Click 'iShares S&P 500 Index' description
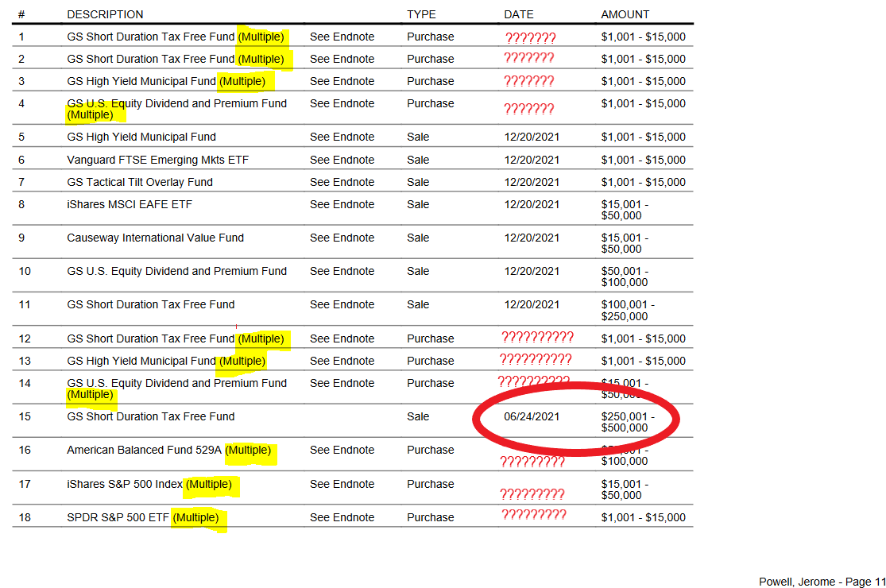This screenshot has height=588, width=886. pos(125,484)
